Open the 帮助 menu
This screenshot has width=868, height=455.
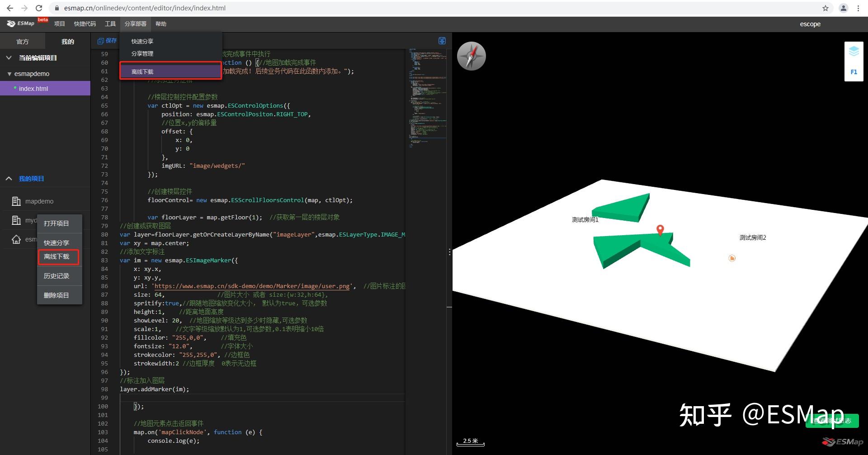click(161, 24)
